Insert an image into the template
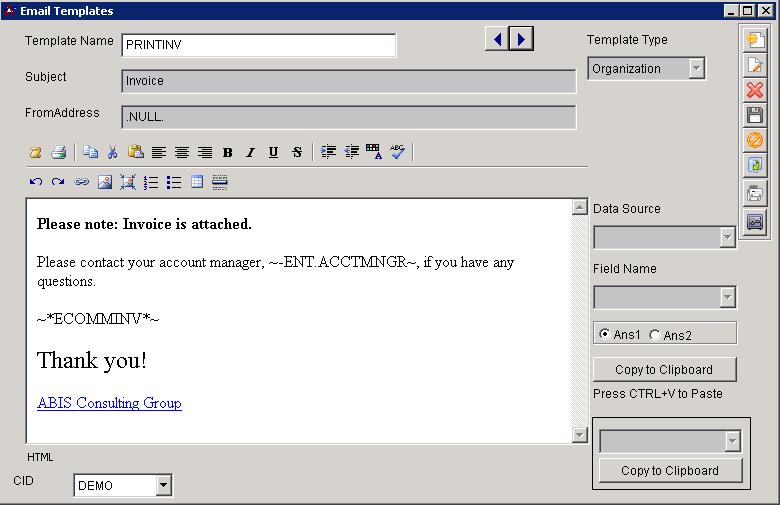The width and height of the screenshot is (780, 505). pyautogui.click(x=104, y=182)
